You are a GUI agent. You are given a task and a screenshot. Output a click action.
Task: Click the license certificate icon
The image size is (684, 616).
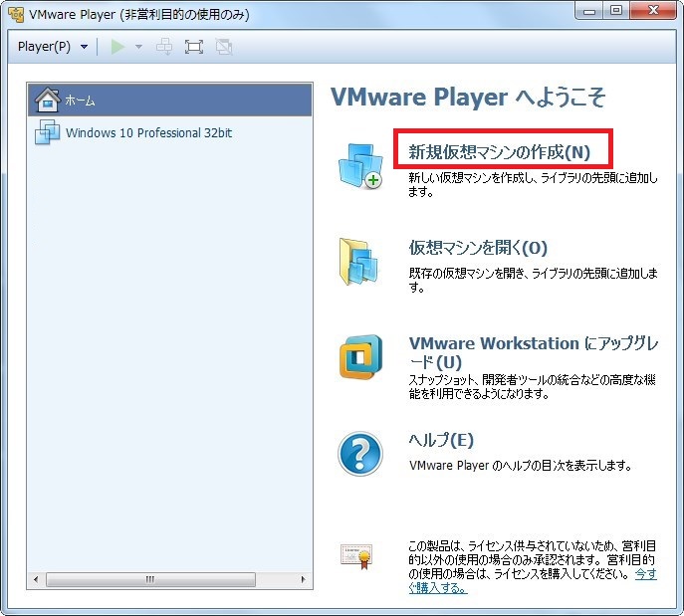356,556
